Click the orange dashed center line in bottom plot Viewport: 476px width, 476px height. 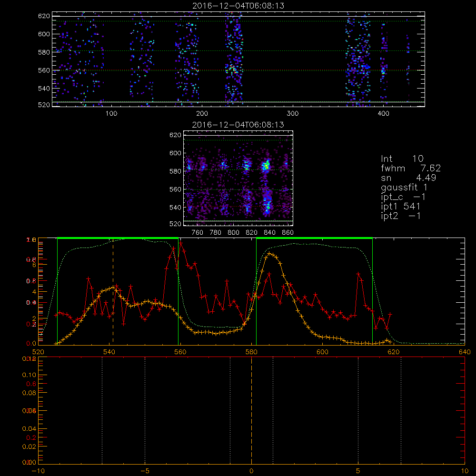(251, 410)
